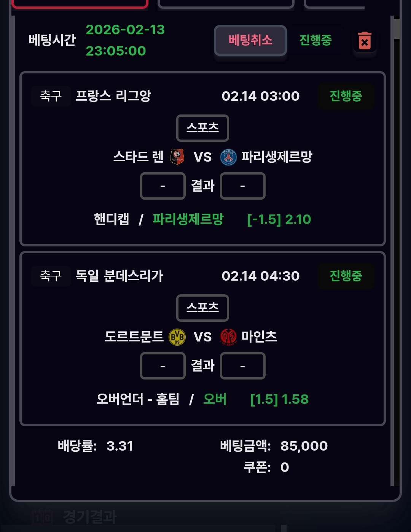Click the away score box for 마인츠

(242, 366)
